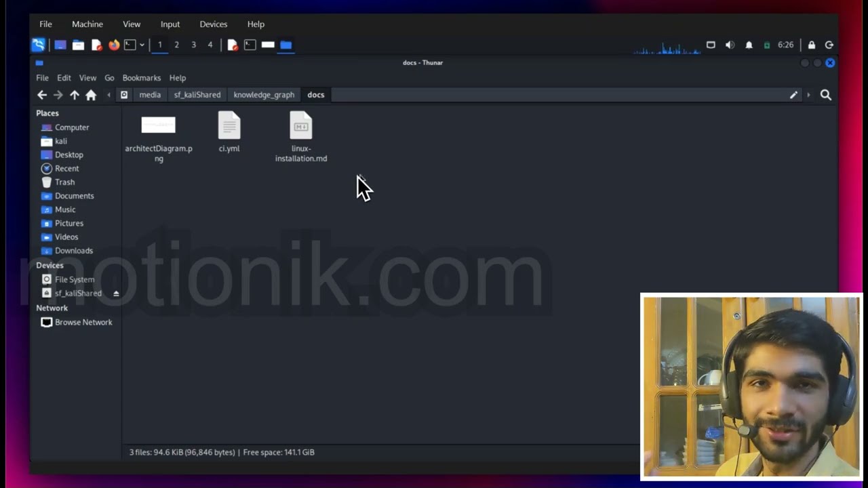Switch to workspace 4
This screenshot has width=868, height=488.
(210, 45)
